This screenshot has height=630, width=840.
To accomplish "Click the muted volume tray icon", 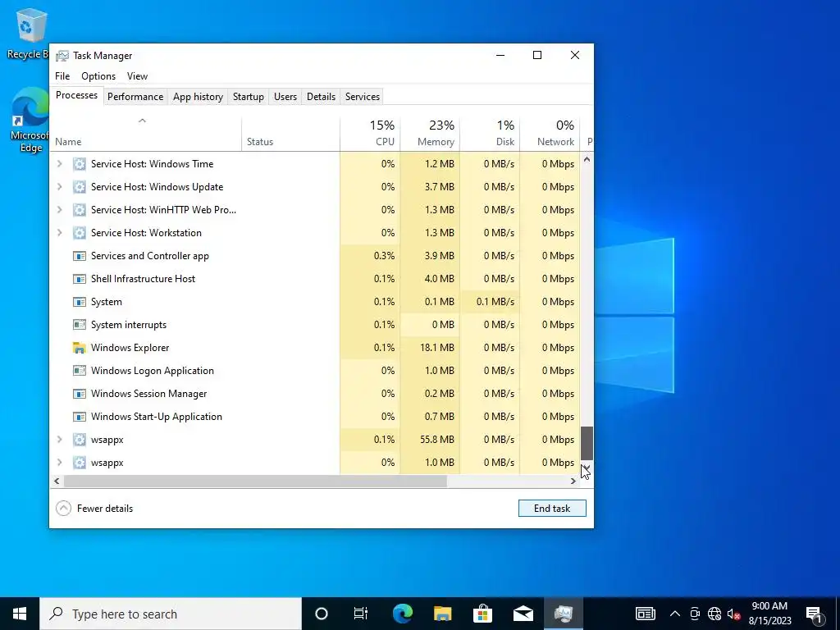I will pos(733,614).
